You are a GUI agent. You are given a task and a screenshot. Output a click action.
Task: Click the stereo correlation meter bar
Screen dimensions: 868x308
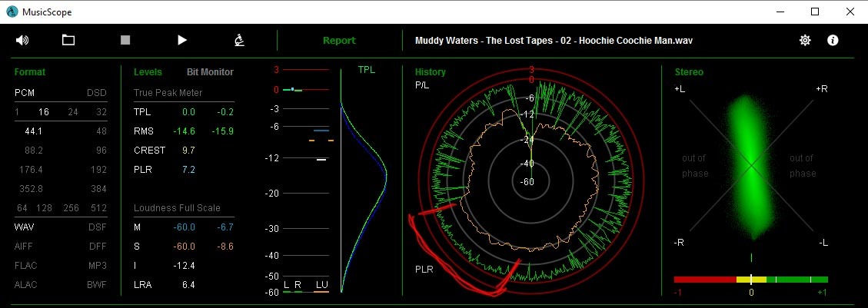[x=750, y=280]
